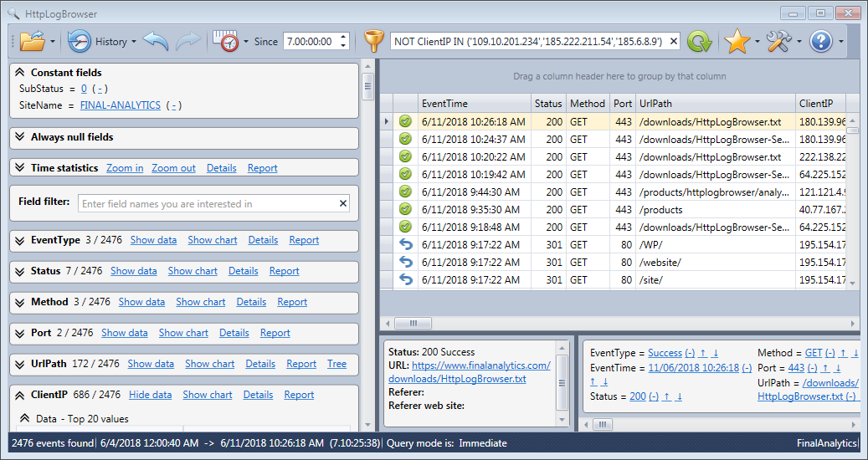
Task: Click the grid horizontal scrollbar thumb
Action: coord(413,323)
